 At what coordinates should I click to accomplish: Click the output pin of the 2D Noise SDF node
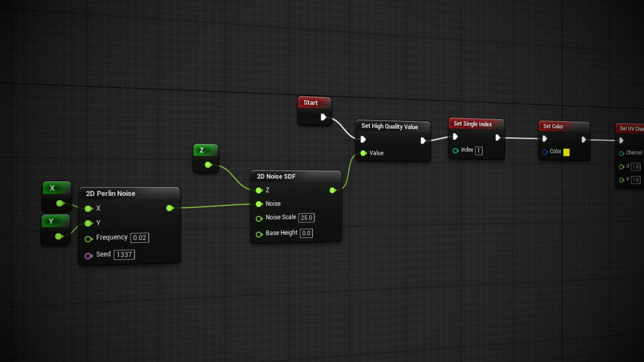[333, 190]
